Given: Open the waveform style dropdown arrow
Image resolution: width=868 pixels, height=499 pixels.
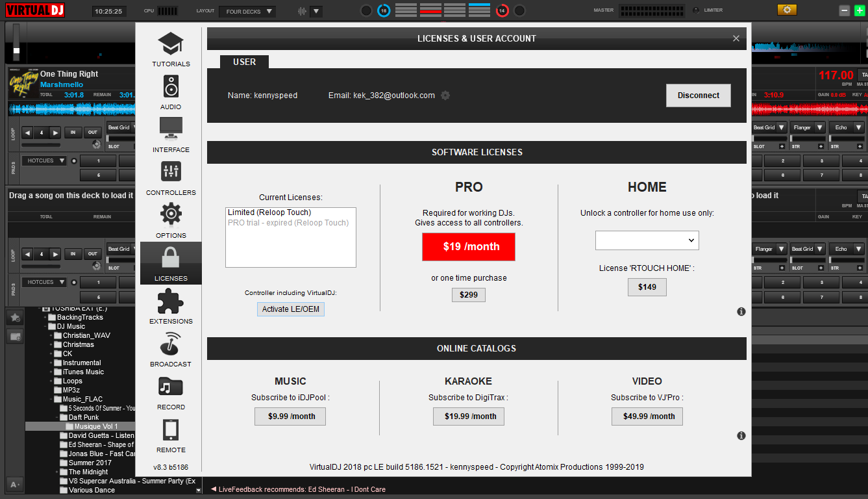Looking at the screenshot, I should pyautogui.click(x=316, y=11).
